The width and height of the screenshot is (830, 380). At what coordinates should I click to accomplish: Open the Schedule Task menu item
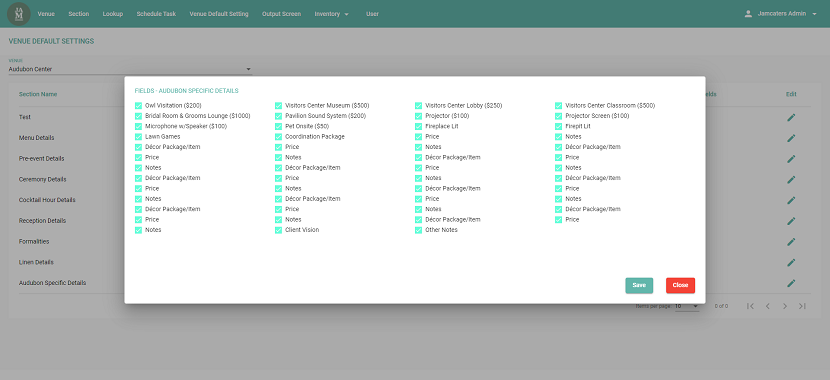(x=156, y=14)
